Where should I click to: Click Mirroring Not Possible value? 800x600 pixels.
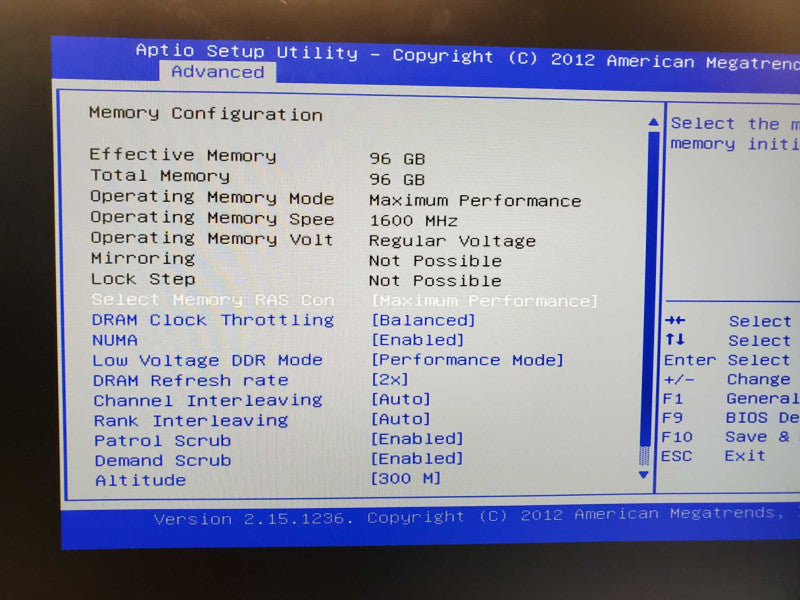pyautogui.click(x=435, y=261)
